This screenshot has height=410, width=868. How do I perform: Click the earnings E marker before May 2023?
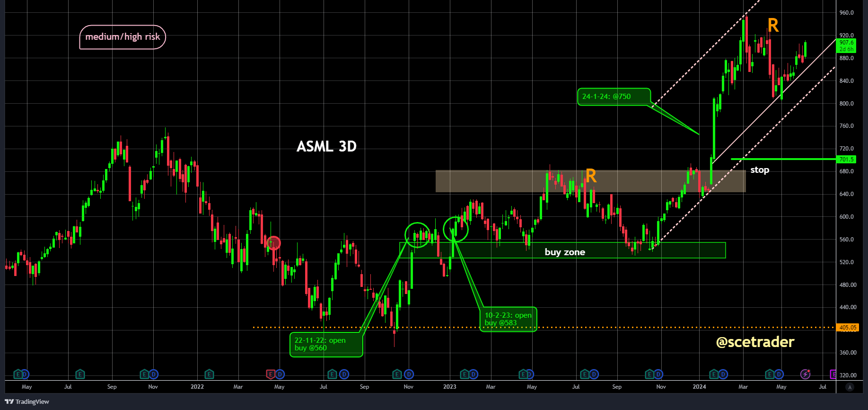tap(523, 374)
